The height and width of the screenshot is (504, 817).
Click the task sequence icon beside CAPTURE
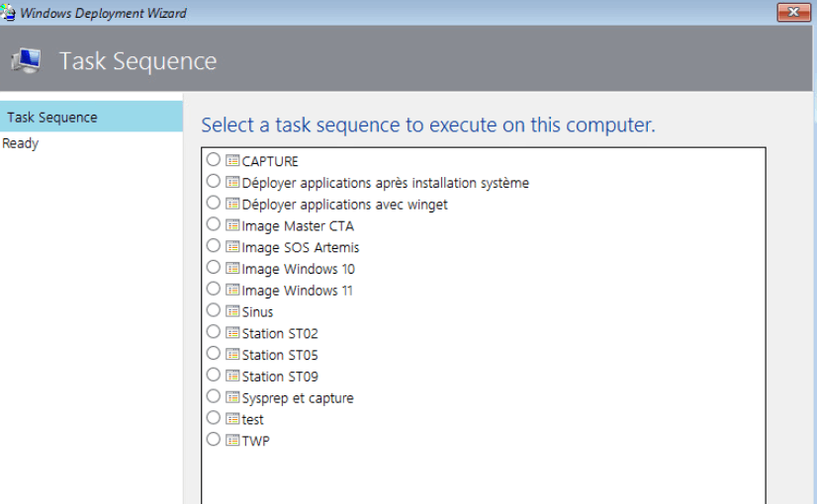232,161
